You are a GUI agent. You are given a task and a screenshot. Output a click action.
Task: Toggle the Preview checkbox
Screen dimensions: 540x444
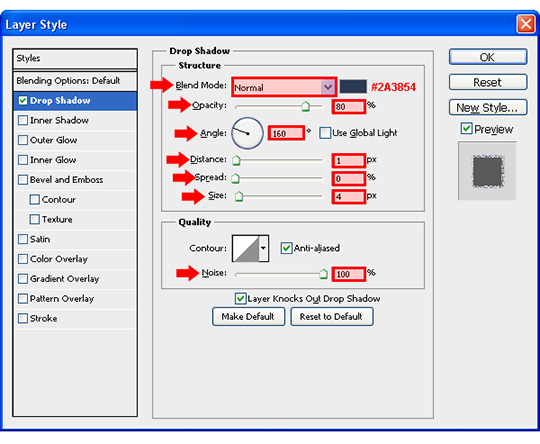[x=466, y=129]
